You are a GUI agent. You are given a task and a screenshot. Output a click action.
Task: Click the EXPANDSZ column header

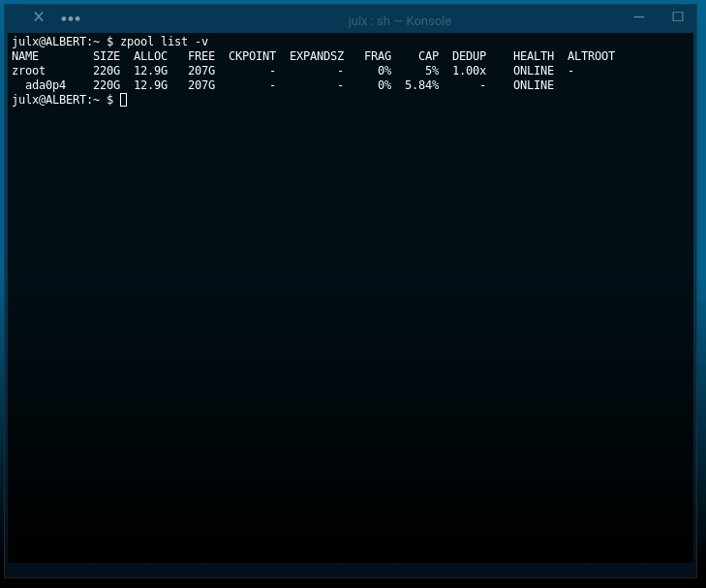pyautogui.click(x=317, y=56)
